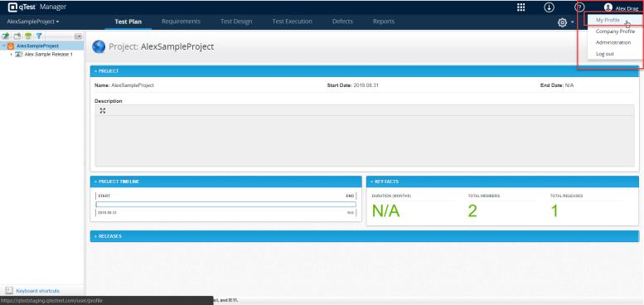Click the project timeline progress bar
Viewport: 644px width, 305px height.
226,204
